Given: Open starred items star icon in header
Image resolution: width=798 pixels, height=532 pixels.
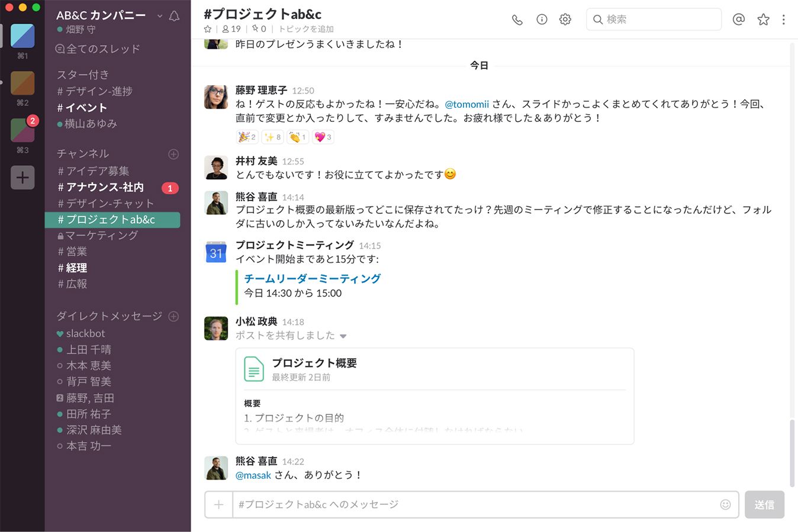Looking at the screenshot, I should (x=763, y=20).
